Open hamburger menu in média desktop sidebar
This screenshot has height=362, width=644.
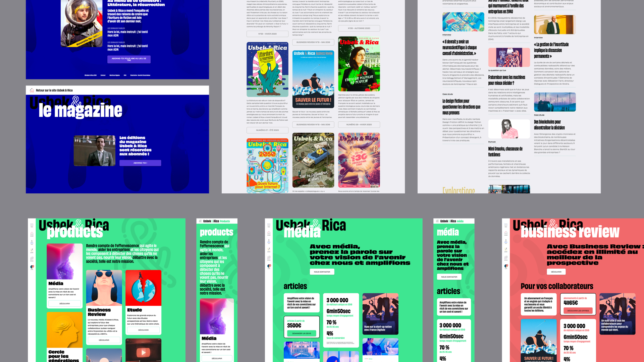click(x=269, y=225)
